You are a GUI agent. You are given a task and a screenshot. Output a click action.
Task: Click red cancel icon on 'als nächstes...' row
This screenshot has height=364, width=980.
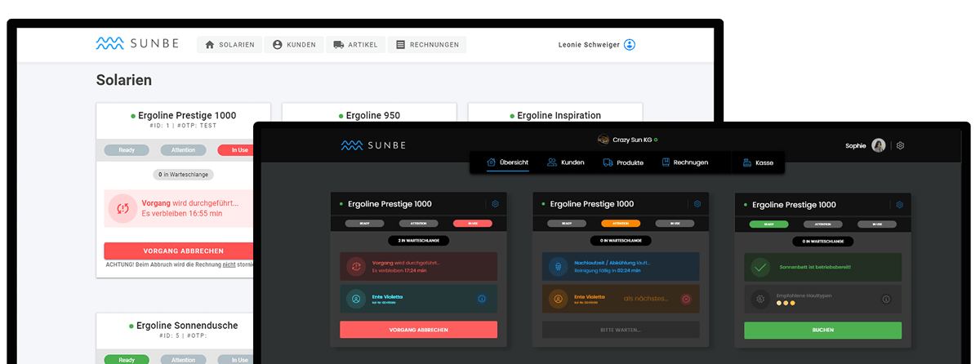coord(685,300)
